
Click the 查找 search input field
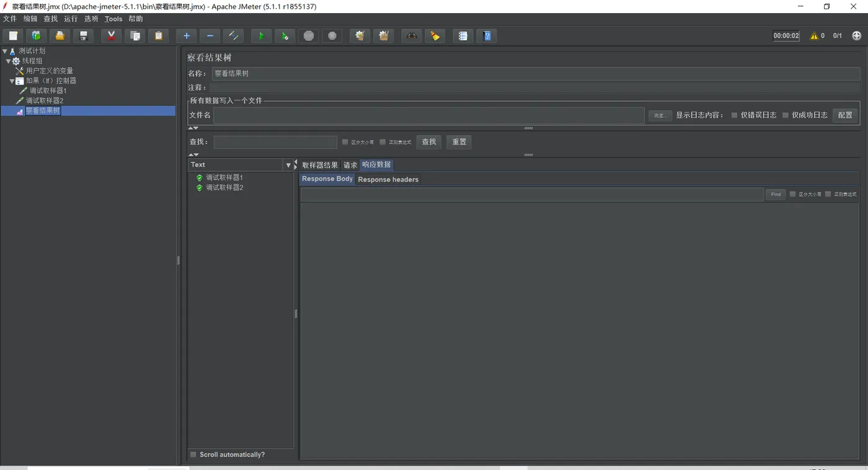pyautogui.click(x=275, y=142)
